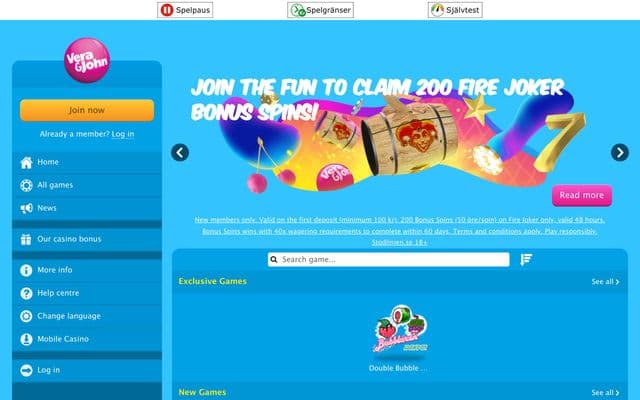Click the Help centre question mark icon
The width and height of the screenshot is (640, 400).
[26, 293]
